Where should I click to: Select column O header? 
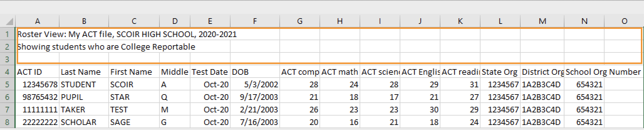[624, 21]
